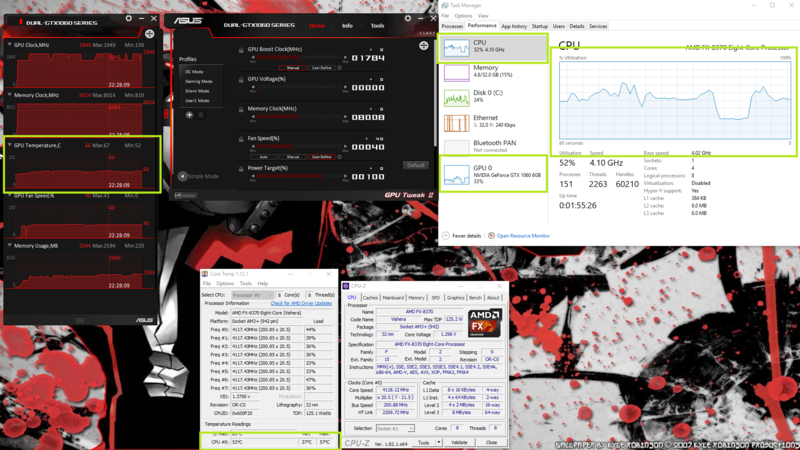
Task: Click the Close button in CPU-Z
Action: [x=491, y=442]
